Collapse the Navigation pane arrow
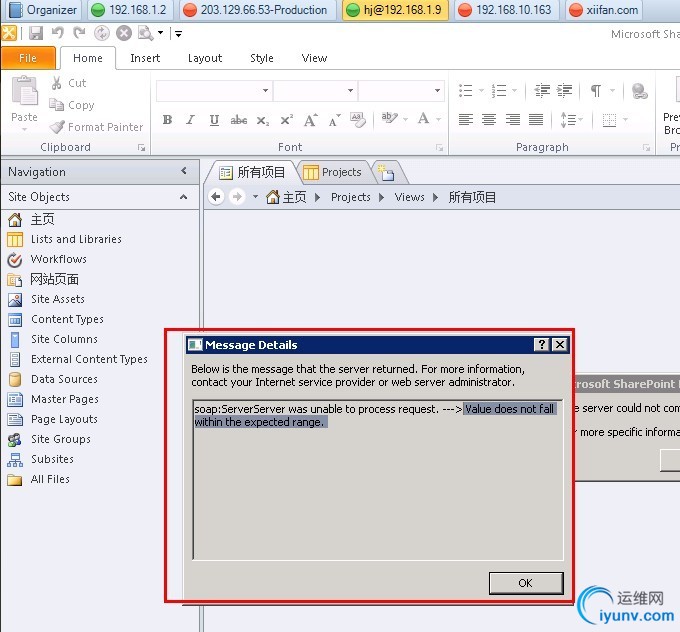Screen dimensions: 680x632 coord(184,171)
